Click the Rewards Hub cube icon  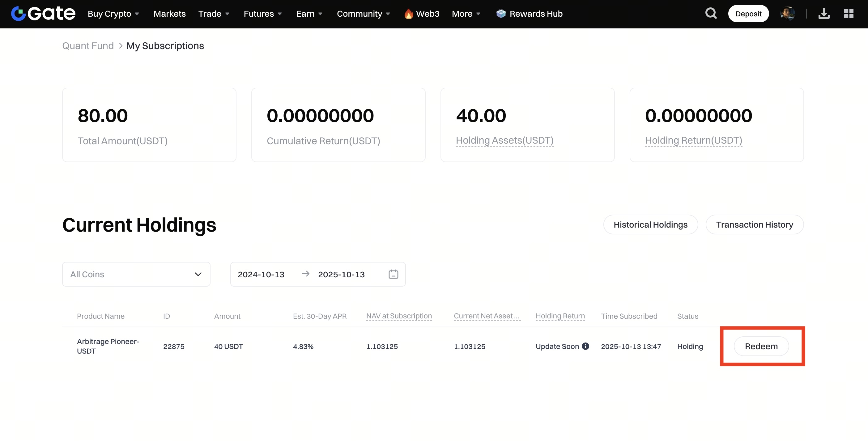pyautogui.click(x=501, y=14)
